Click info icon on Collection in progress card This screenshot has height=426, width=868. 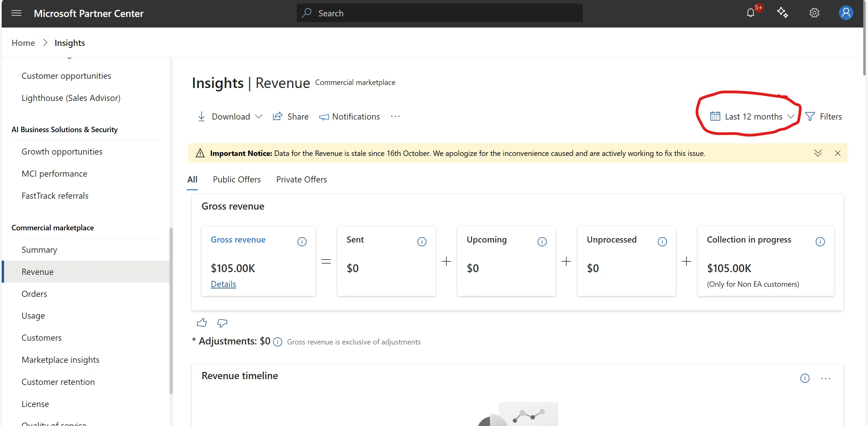point(820,242)
